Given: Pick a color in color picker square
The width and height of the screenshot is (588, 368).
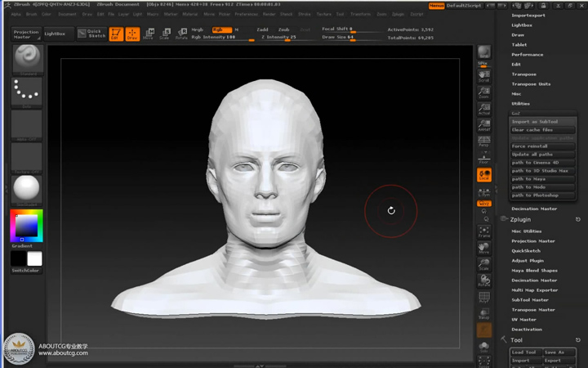Looking at the screenshot, I should click(x=26, y=226).
